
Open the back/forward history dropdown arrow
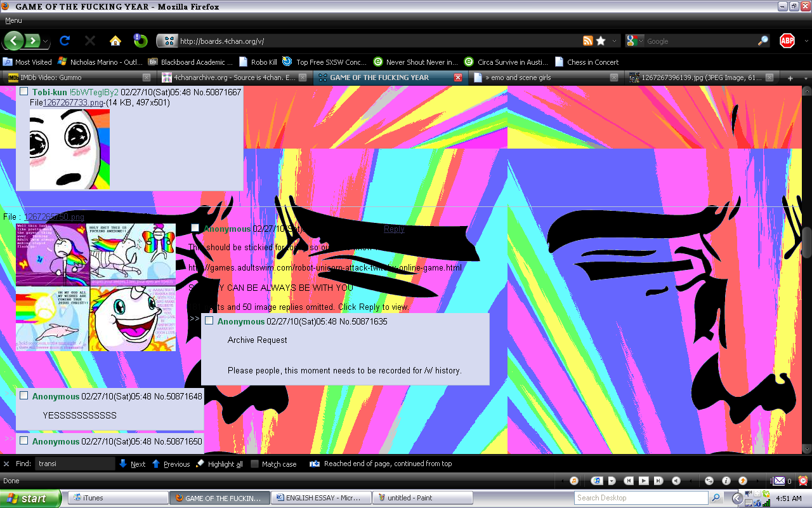point(46,42)
